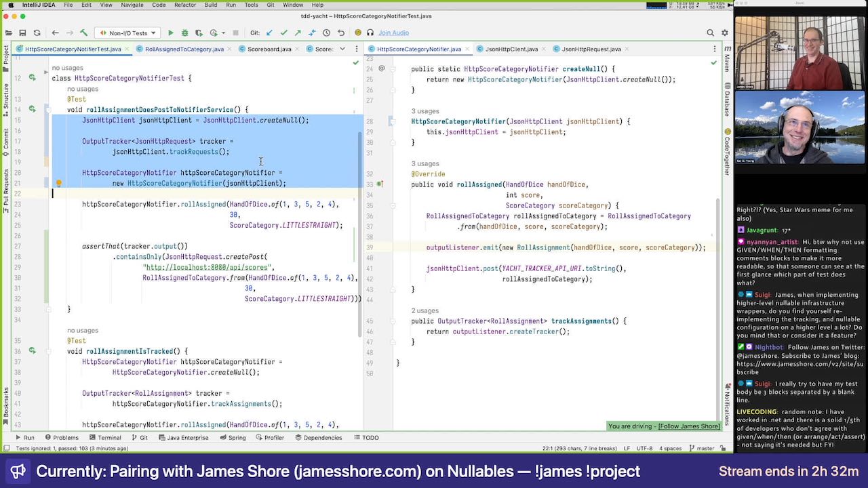868x488 pixels.
Task: Open the Profiler tool window button
Action: coord(269,438)
